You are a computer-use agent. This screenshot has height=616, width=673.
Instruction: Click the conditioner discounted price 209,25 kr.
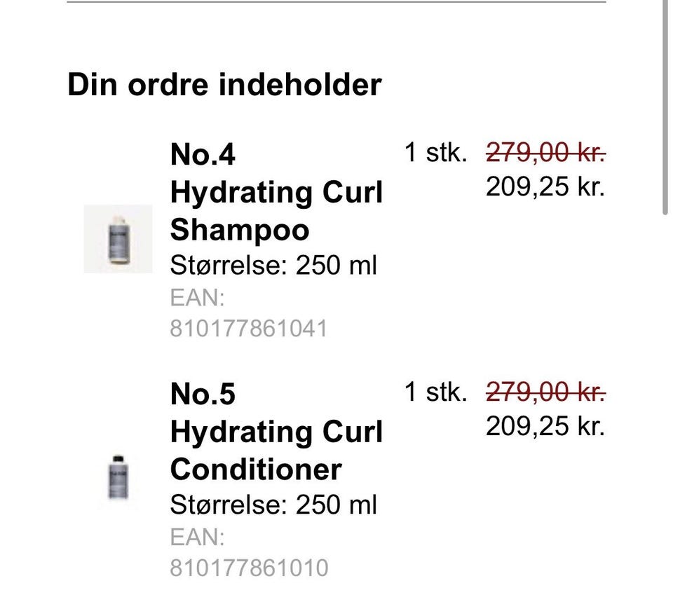click(x=545, y=426)
